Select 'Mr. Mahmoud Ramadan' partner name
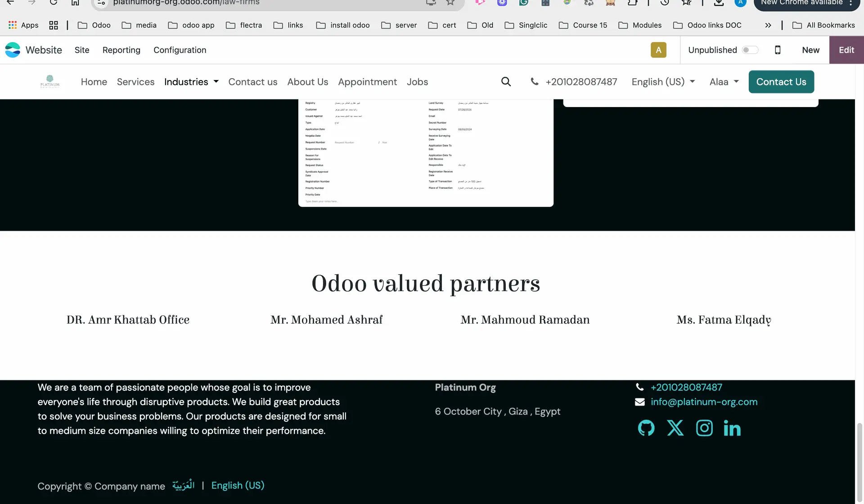864x504 pixels. pos(525,320)
